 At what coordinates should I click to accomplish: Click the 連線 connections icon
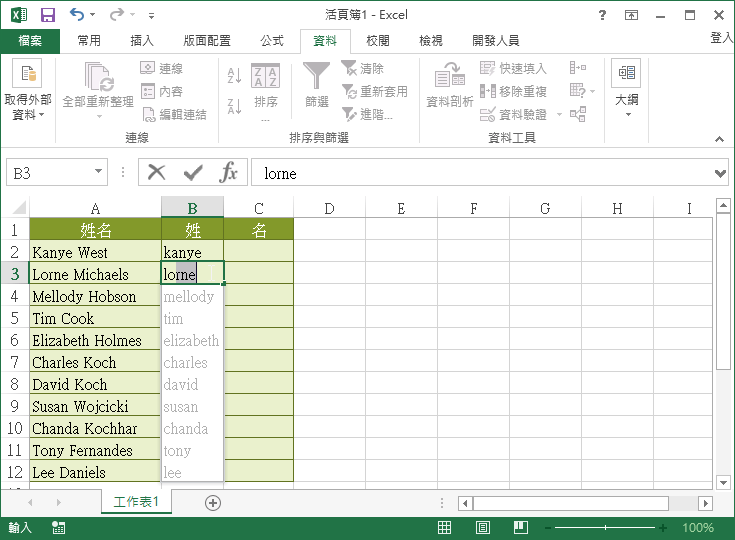(148, 68)
